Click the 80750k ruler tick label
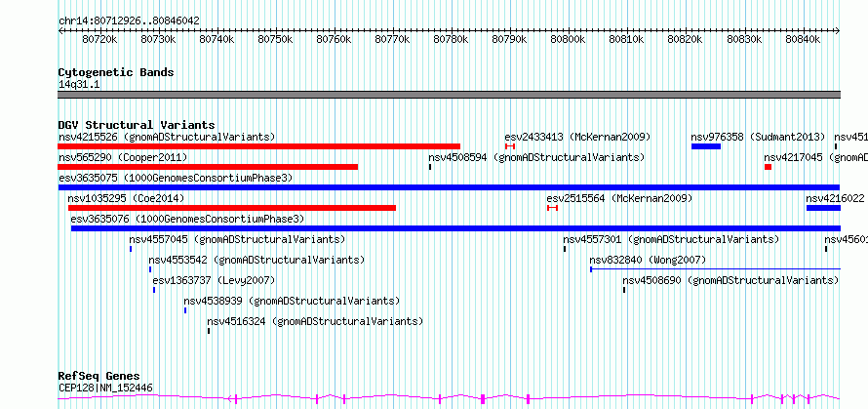The width and height of the screenshot is (868, 409). pos(276,39)
